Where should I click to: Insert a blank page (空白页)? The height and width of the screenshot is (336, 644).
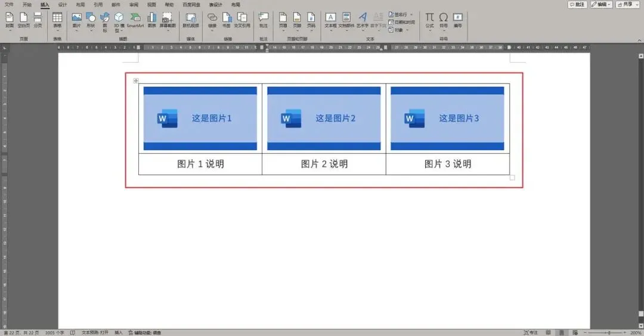[23, 20]
